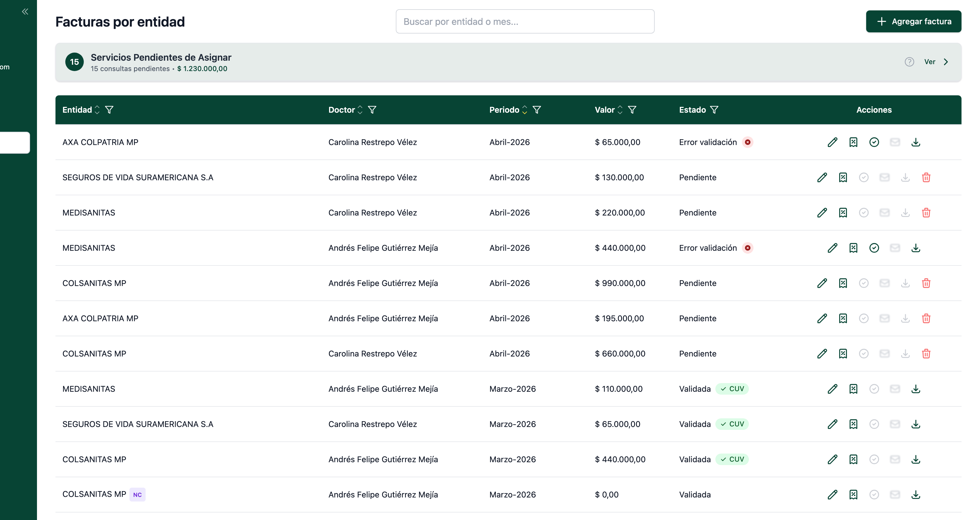Sort table by Entidad
The height and width of the screenshot is (520, 980).
tap(97, 110)
